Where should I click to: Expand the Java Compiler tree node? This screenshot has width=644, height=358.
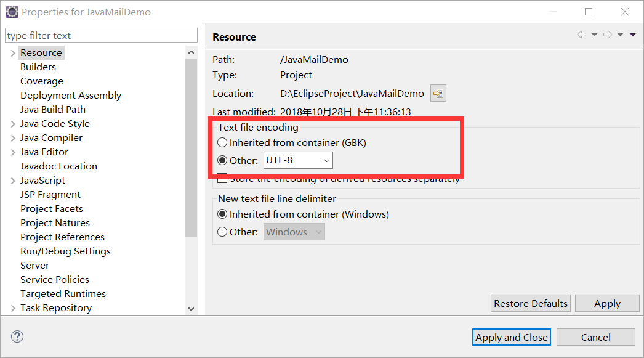click(13, 138)
